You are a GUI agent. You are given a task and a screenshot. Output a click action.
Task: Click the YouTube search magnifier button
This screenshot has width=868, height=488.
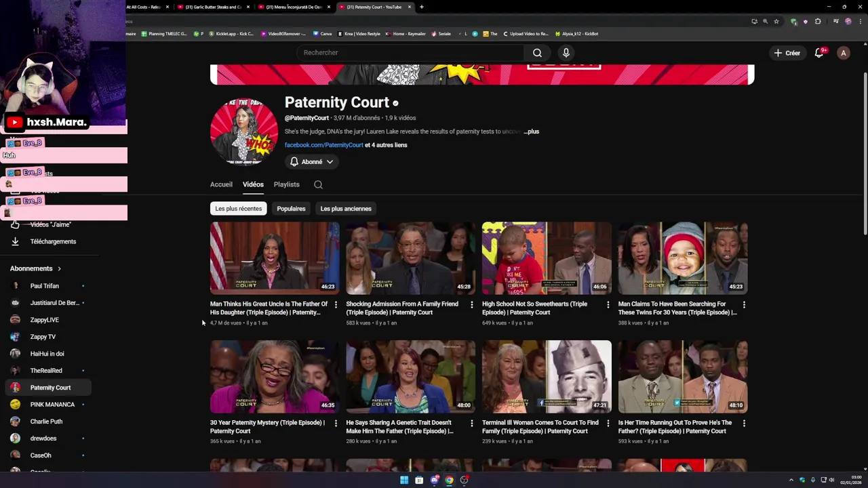[x=537, y=53]
